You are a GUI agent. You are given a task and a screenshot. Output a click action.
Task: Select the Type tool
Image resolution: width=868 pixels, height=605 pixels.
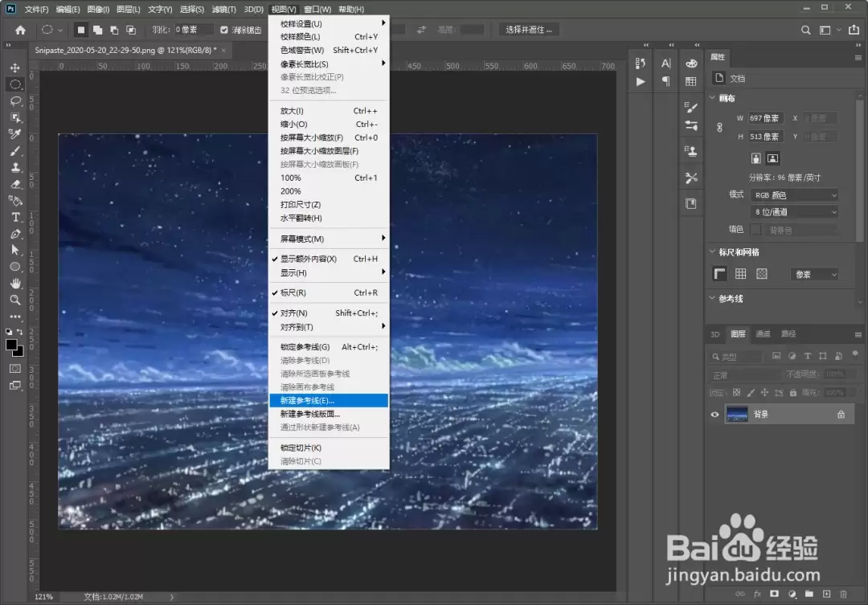[x=15, y=217]
